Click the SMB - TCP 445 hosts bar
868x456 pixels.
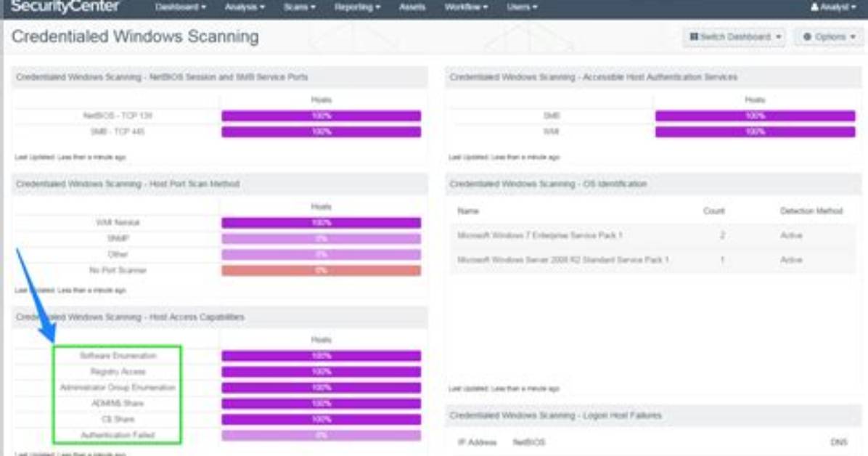tap(321, 132)
